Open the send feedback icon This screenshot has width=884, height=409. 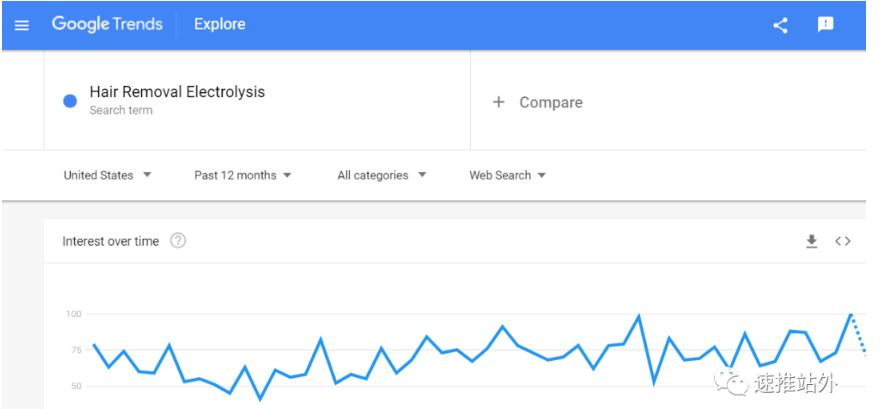coord(825,24)
